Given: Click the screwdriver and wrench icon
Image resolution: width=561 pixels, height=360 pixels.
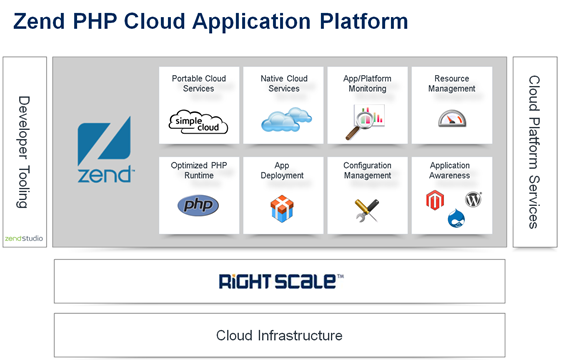Looking at the screenshot, I should click(367, 210).
